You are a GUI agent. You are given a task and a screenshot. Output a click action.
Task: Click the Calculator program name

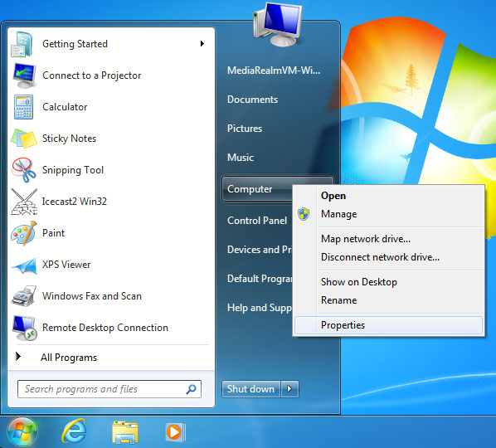coord(65,107)
